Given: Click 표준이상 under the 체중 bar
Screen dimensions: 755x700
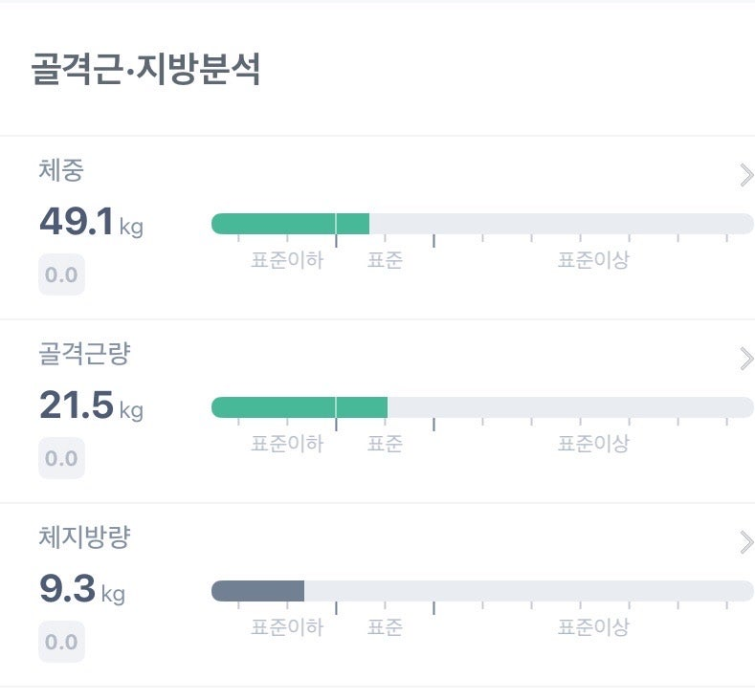Looking at the screenshot, I should pos(593,260).
